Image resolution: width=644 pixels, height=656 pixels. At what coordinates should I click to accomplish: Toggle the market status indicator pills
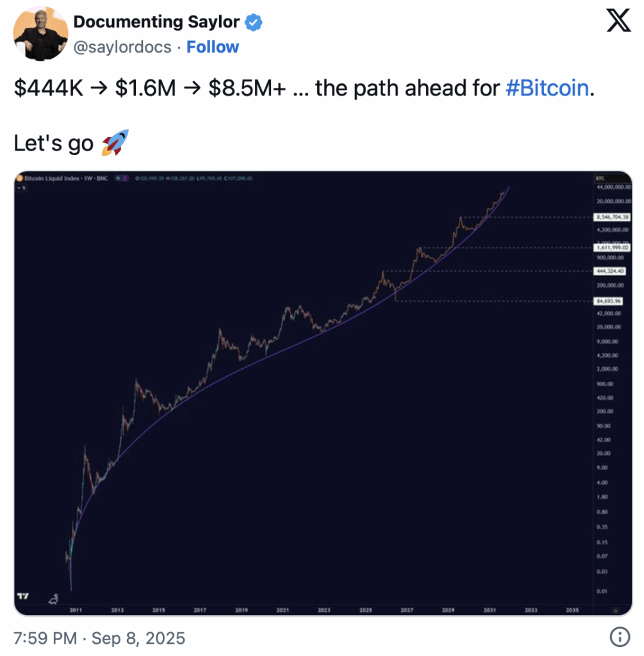122,178
